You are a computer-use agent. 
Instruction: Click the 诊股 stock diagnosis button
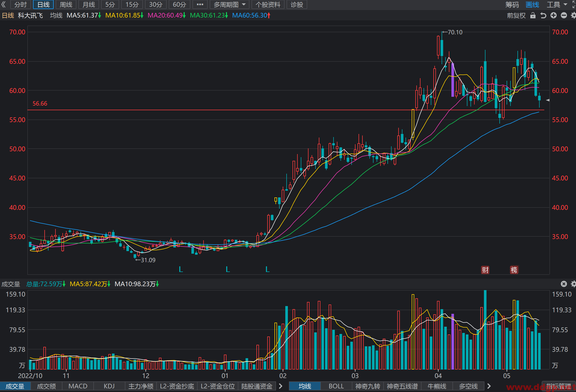pyautogui.click(x=297, y=5)
